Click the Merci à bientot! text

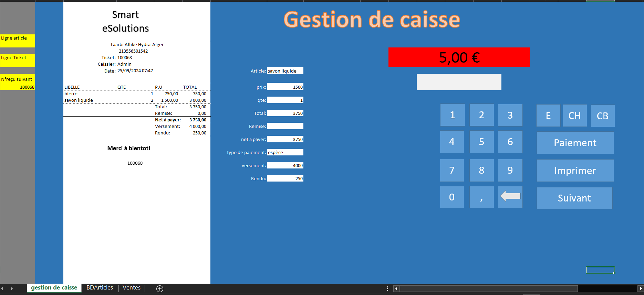tap(129, 148)
